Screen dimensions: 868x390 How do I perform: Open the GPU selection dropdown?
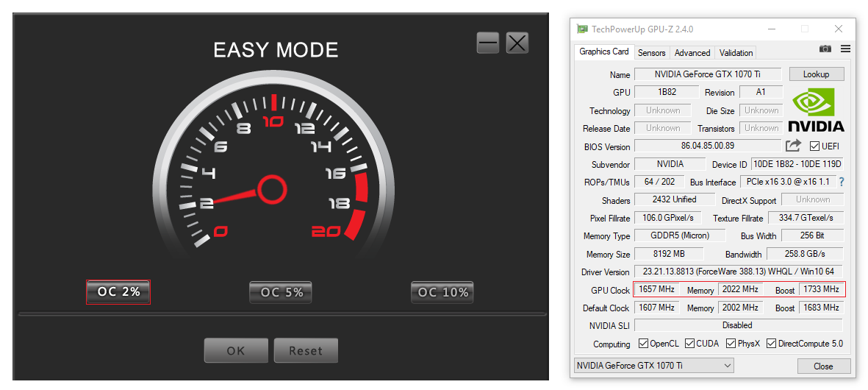click(654, 366)
